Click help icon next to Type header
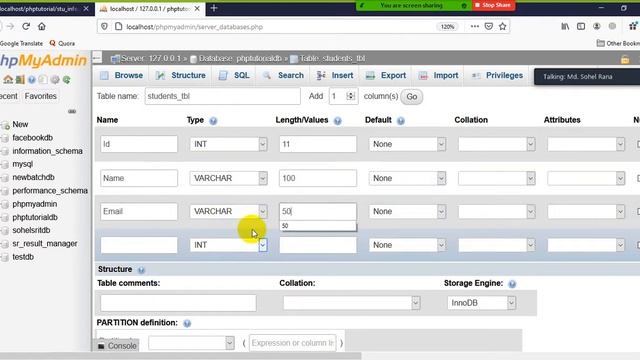Image resolution: width=640 pixels, height=360 pixels. click(213, 121)
